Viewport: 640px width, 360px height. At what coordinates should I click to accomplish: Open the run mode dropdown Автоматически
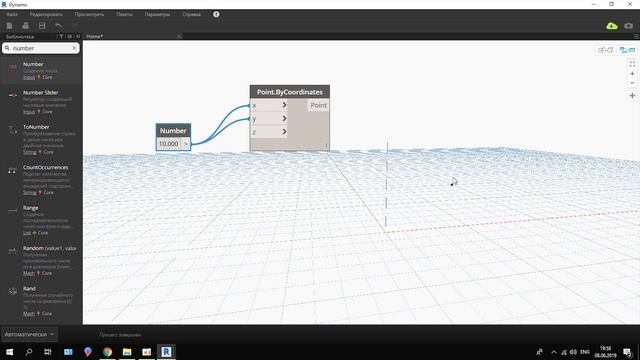tap(29, 334)
